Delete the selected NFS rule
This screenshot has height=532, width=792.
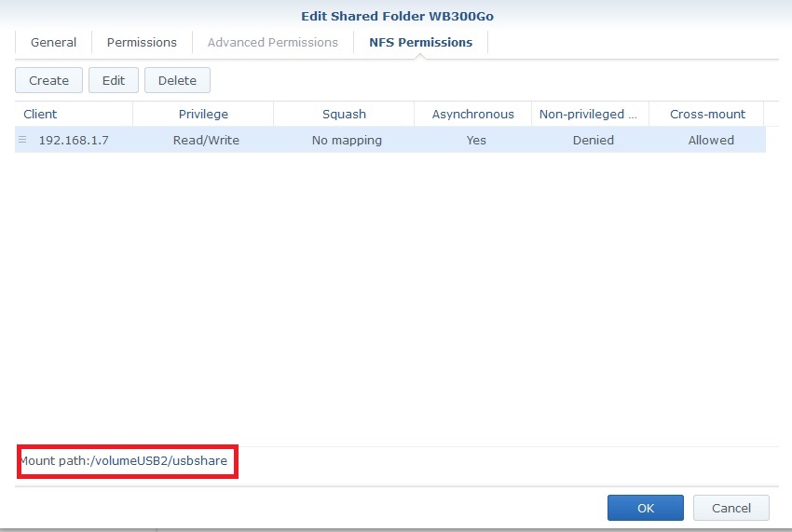click(177, 80)
